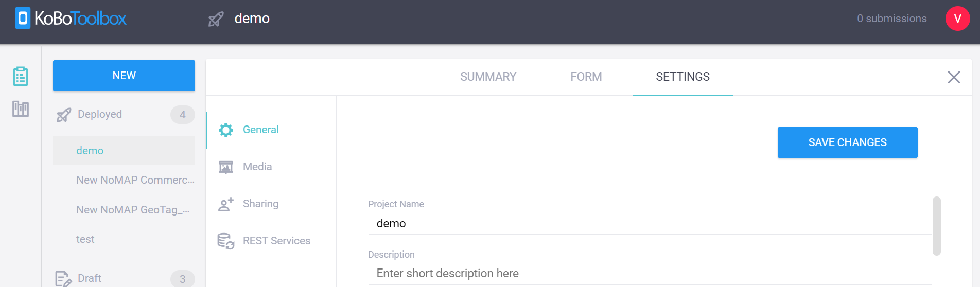Open the REST Services database icon
Screen dimensions: 980x287
[225, 241]
